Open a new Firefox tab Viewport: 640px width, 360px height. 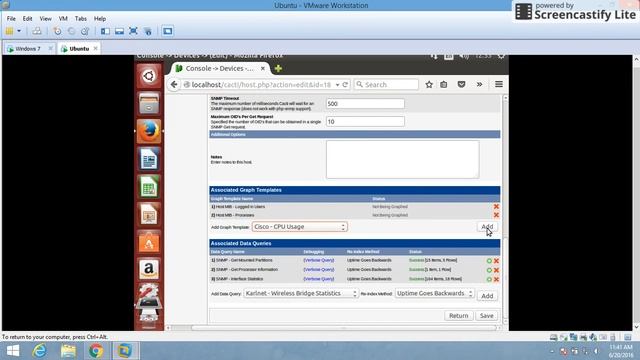pyautogui.click(x=278, y=69)
